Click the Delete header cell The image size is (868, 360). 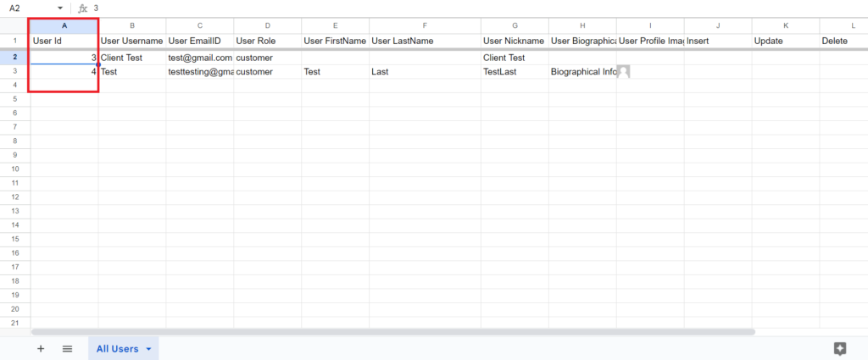(843, 41)
